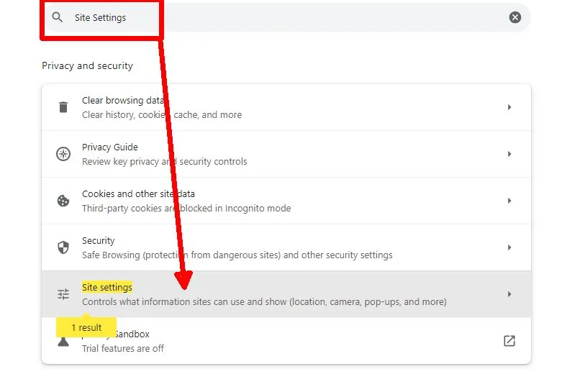Viewport: 585px width, 392px height.
Task: Click the Site settings sliders icon
Action: click(63, 294)
